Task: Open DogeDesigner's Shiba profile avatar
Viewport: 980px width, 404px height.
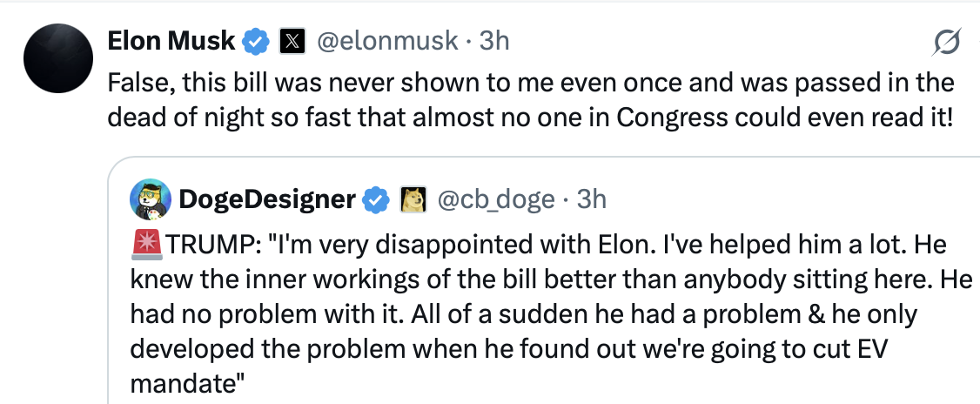Action: pos(150,199)
